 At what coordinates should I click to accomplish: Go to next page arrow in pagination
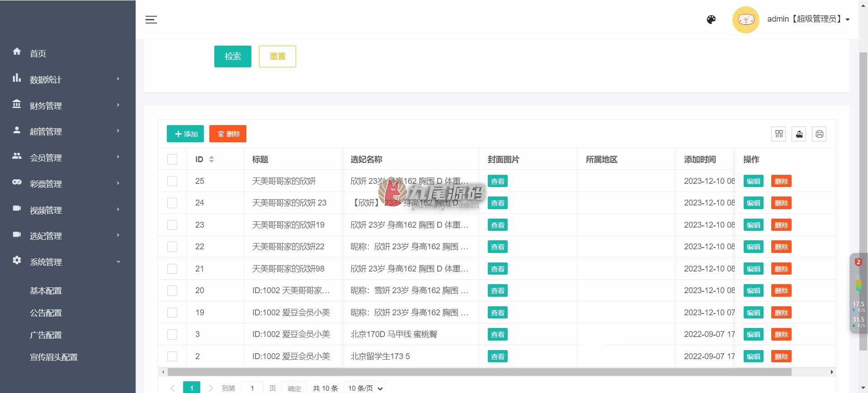210,388
